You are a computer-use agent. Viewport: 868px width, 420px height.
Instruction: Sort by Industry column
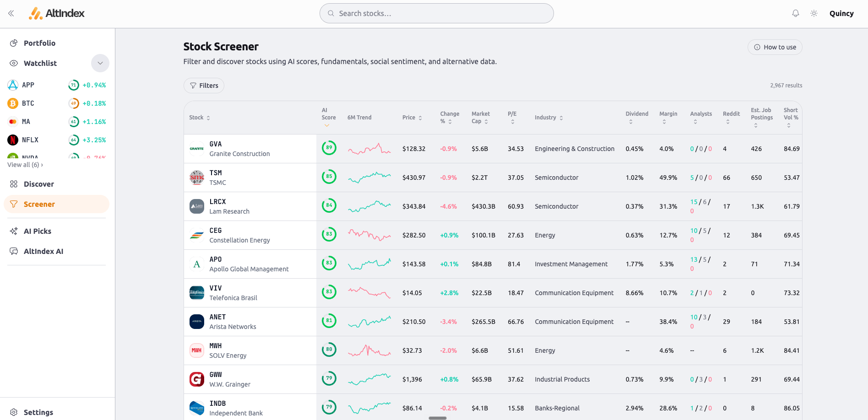pos(549,118)
